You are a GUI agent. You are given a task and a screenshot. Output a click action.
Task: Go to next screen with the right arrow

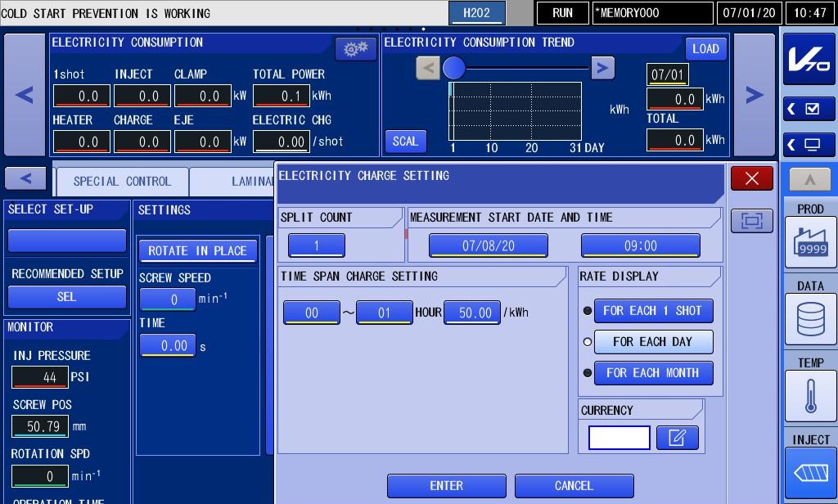click(x=754, y=95)
